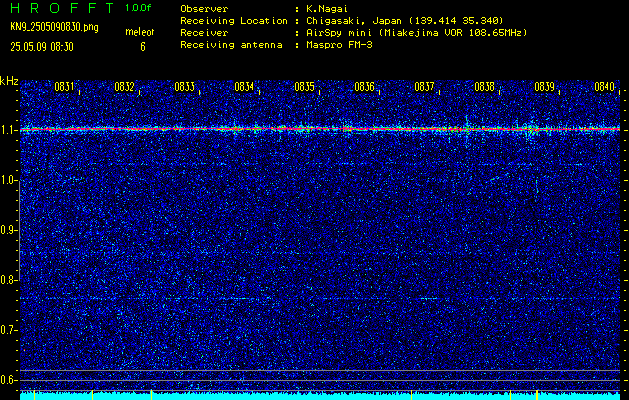Click the version number 1.00f
629x400 pixels.
[x=138, y=8]
